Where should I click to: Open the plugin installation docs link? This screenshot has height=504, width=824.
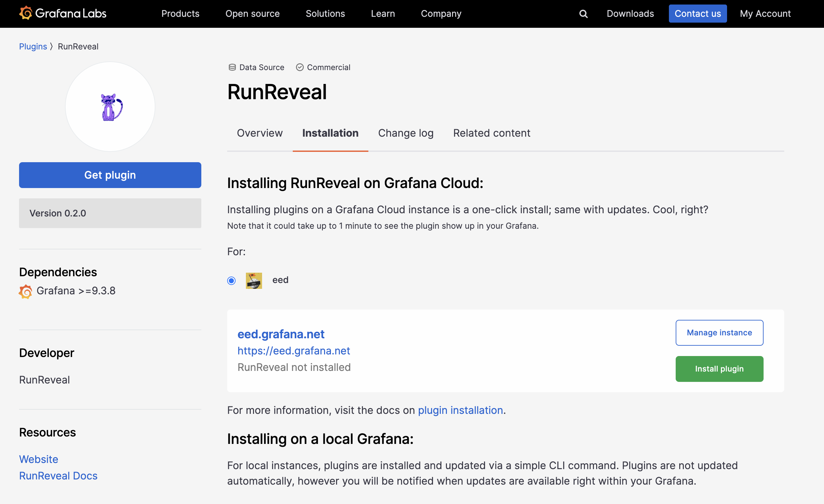460,410
